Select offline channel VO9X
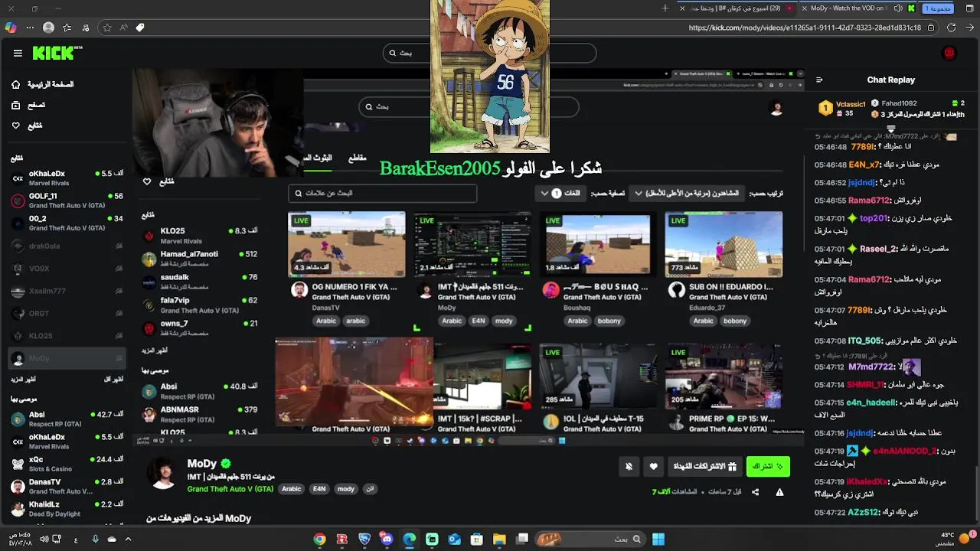The height and width of the screenshot is (551, 980). [67, 269]
